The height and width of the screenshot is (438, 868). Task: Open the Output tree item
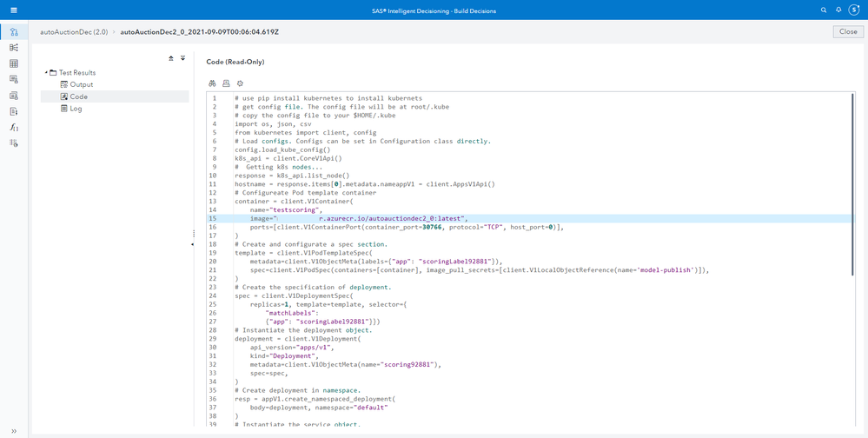77,84
